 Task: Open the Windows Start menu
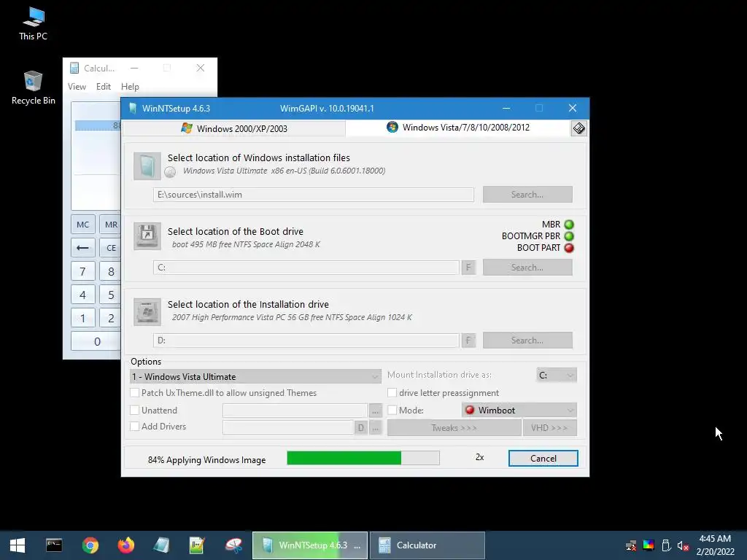click(18, 545)
